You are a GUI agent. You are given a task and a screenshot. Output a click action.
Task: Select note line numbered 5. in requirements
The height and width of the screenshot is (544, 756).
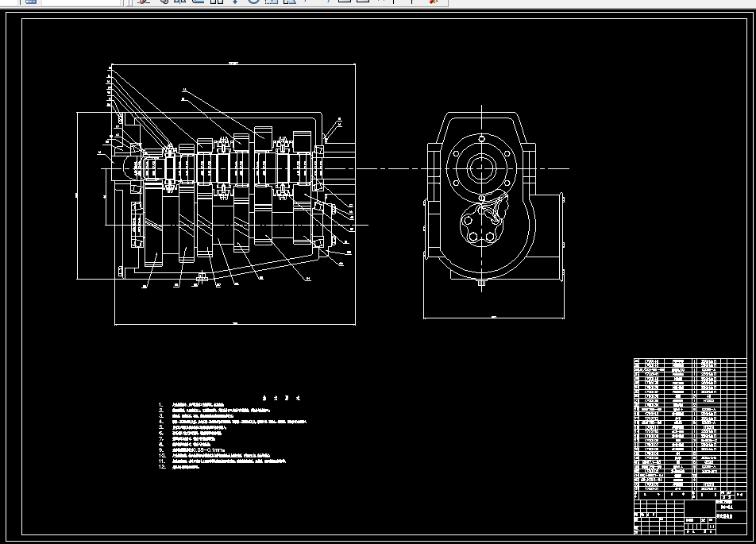192,427
